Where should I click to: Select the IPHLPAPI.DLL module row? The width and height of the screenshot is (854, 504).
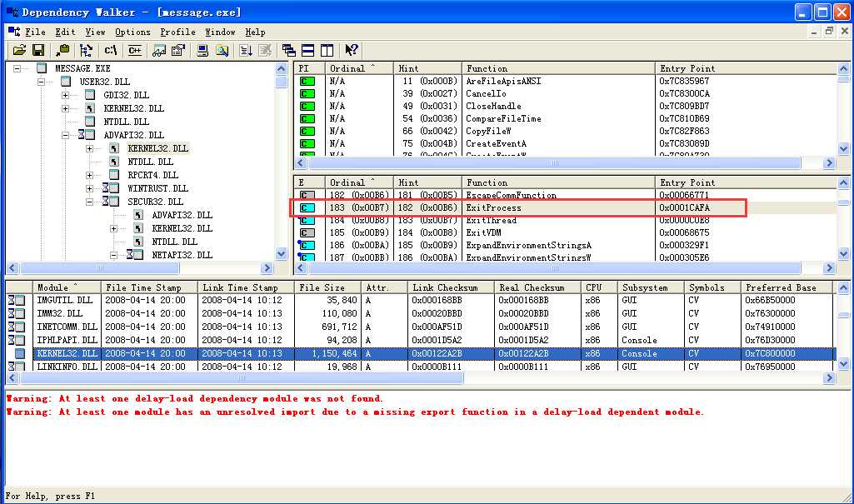click(x=419, y=340)
